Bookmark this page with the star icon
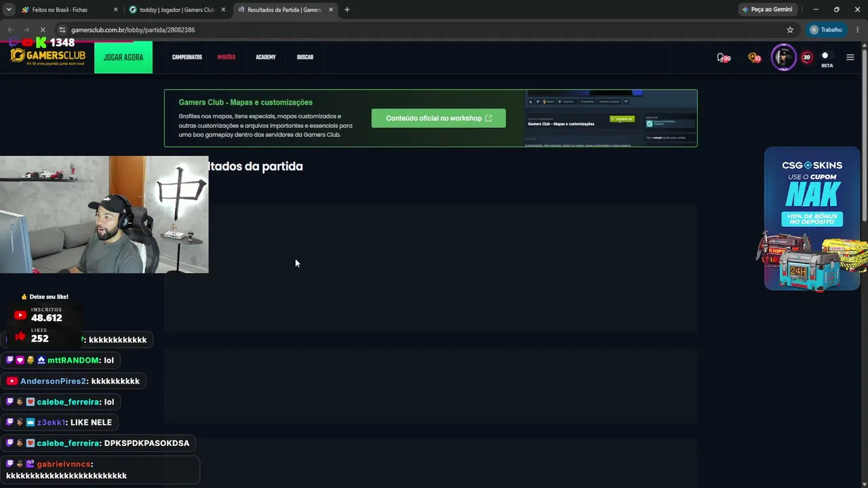Viewport: 868px width, 488px height. coord(790,30)
